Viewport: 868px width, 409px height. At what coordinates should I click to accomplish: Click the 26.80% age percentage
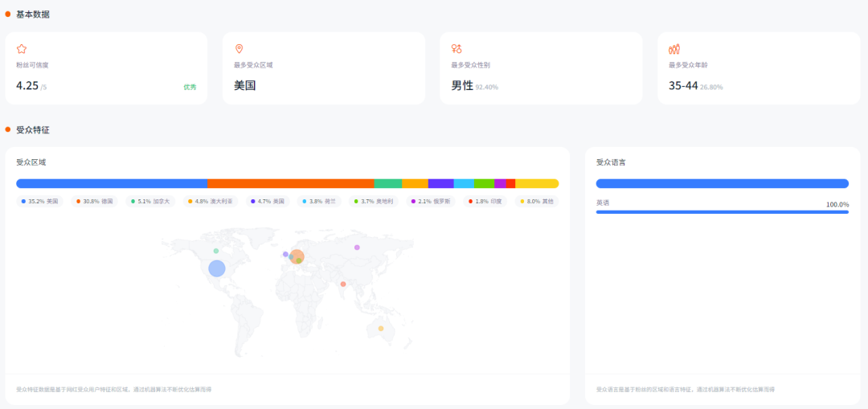tap(711, 88)
